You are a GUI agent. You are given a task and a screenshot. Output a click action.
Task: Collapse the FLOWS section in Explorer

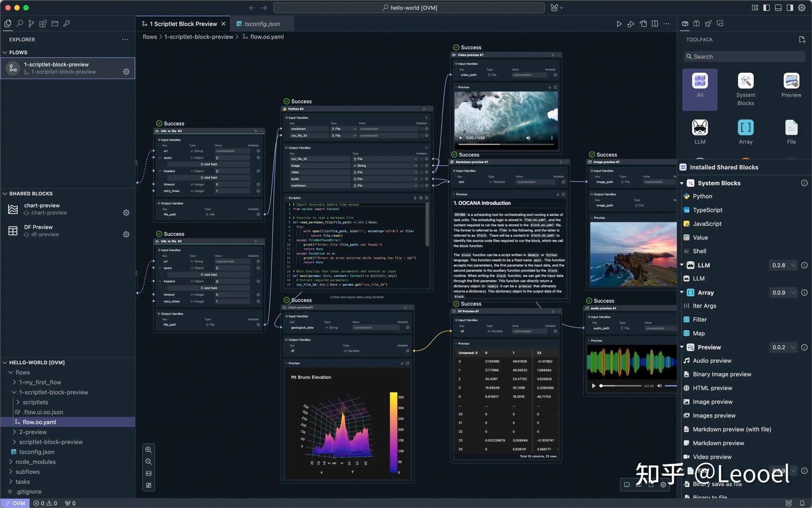click(6, 52)
